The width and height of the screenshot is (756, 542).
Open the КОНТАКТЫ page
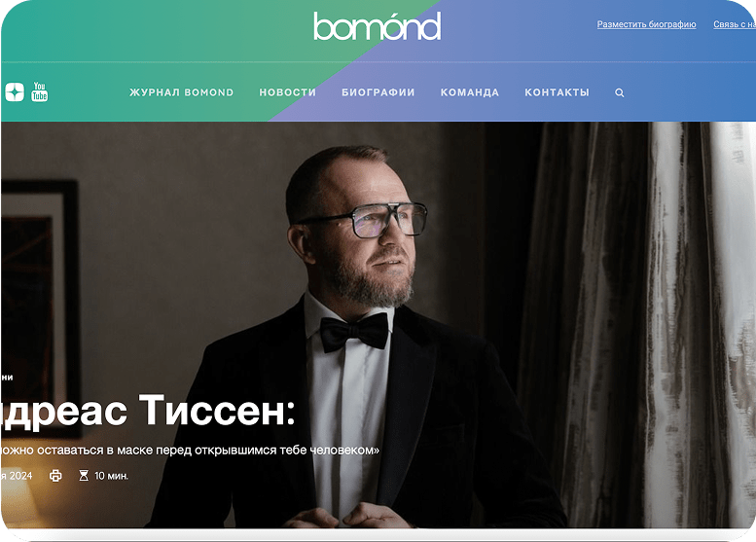click(x=557, y=92)
